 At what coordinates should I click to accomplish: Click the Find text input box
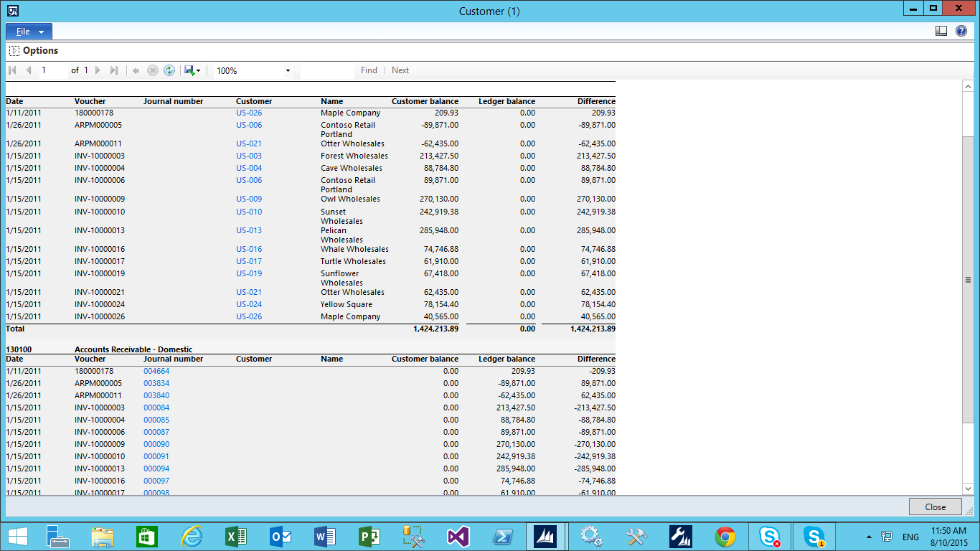pos(328,70)
